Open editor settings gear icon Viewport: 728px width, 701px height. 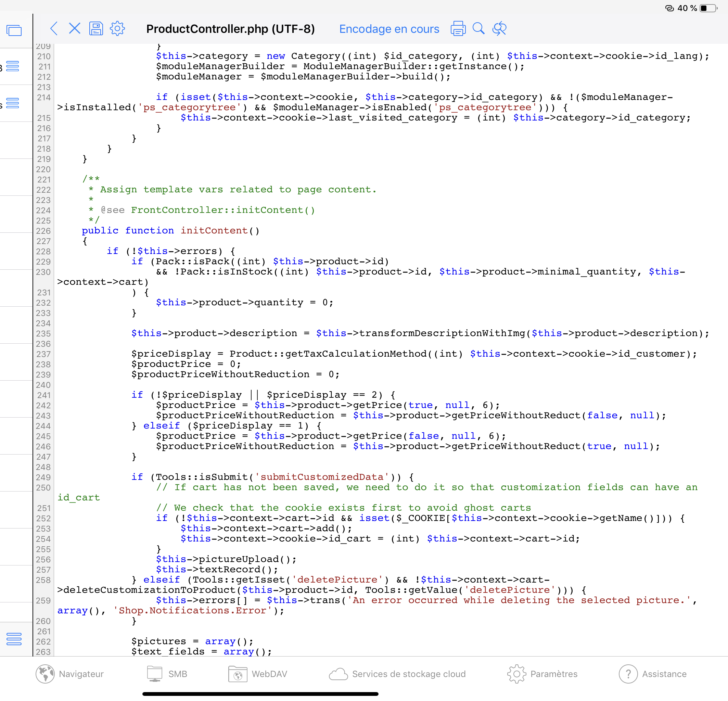tap(117, 29)
